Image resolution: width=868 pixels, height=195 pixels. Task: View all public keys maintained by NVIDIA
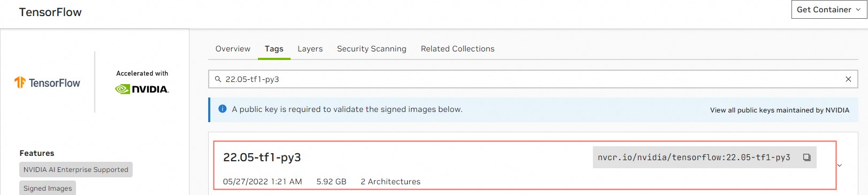point(780,110)
